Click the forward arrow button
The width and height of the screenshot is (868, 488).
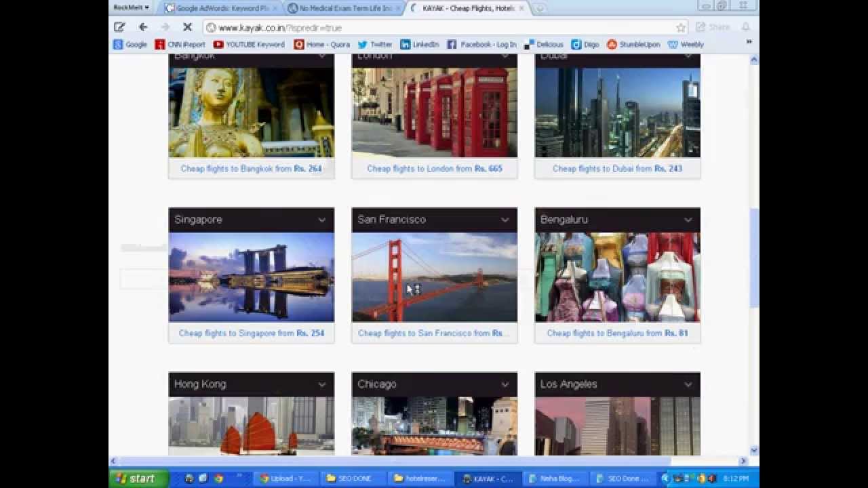coord(165,27)
